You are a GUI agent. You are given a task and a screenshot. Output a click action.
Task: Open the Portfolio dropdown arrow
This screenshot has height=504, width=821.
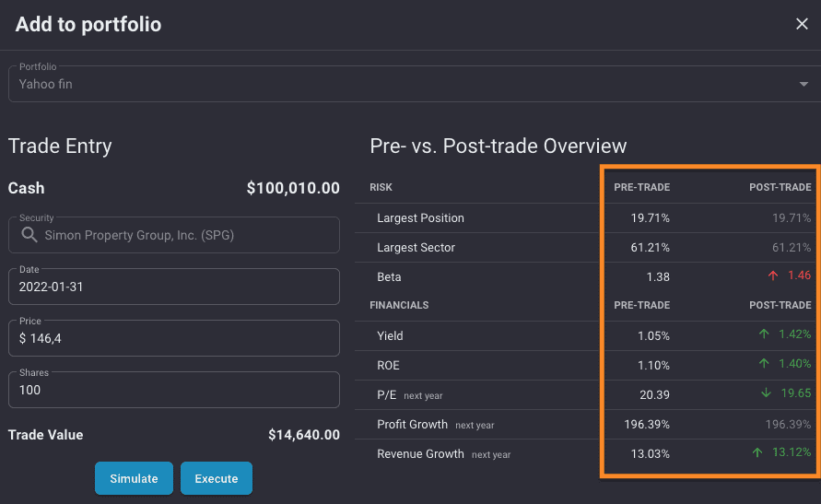click(803, 84)
